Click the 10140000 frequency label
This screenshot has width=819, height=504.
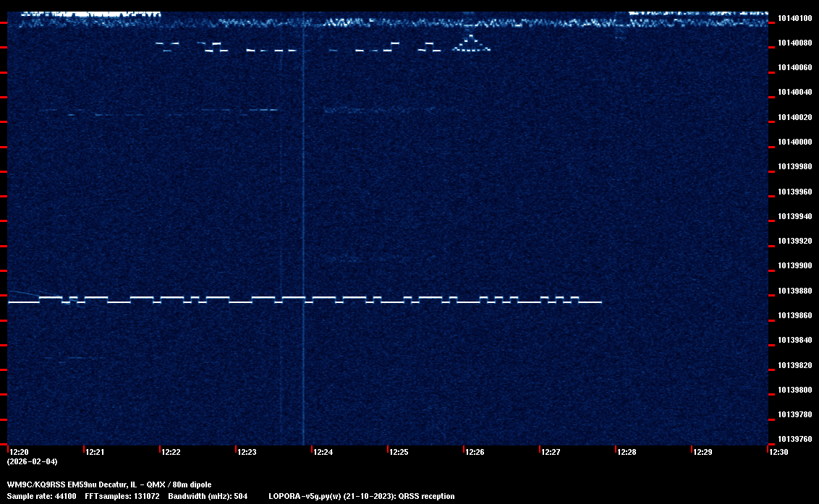tap(794, 142)
